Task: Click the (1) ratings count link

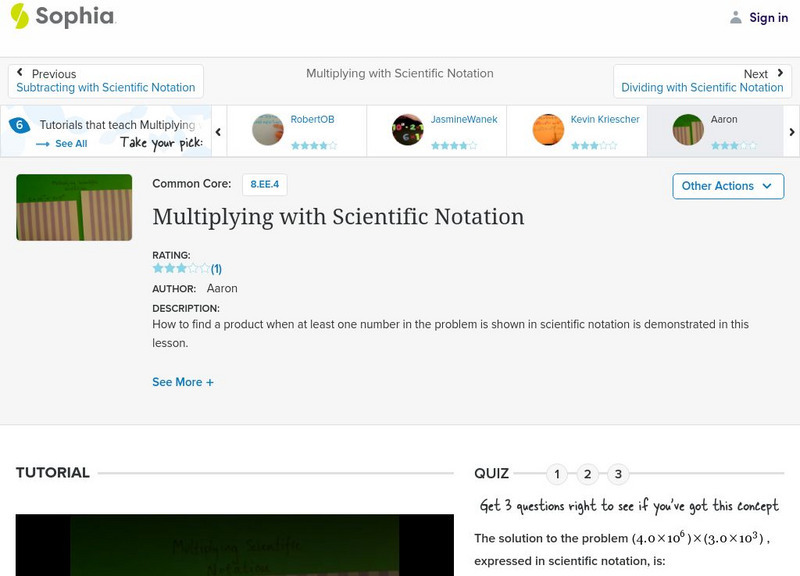Action: click(214, 267)
